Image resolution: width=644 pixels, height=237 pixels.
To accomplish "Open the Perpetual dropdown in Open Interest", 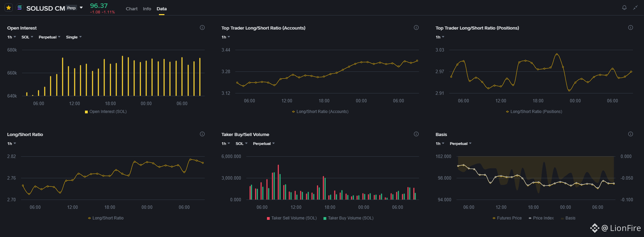I will coord(50,37).
